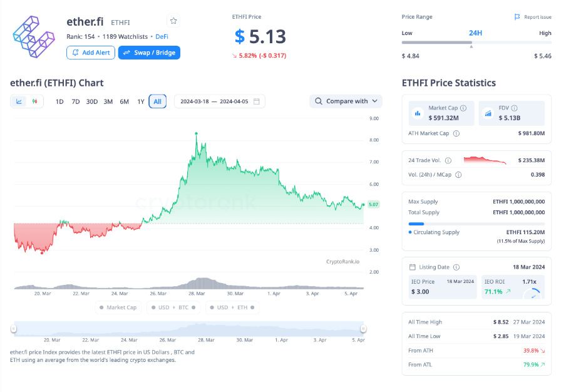
Task: Click the 71.1% IEO ROI value
Action: pos(493,291)
